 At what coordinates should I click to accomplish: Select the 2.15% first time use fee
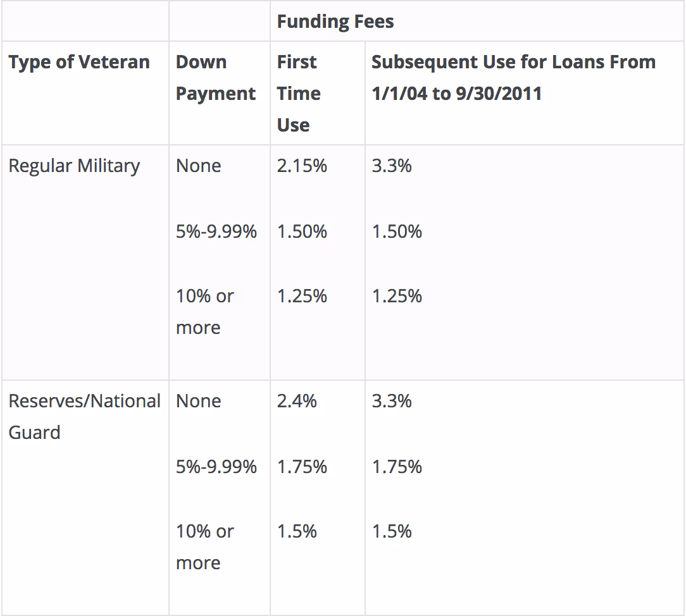[x=302, y=166]
